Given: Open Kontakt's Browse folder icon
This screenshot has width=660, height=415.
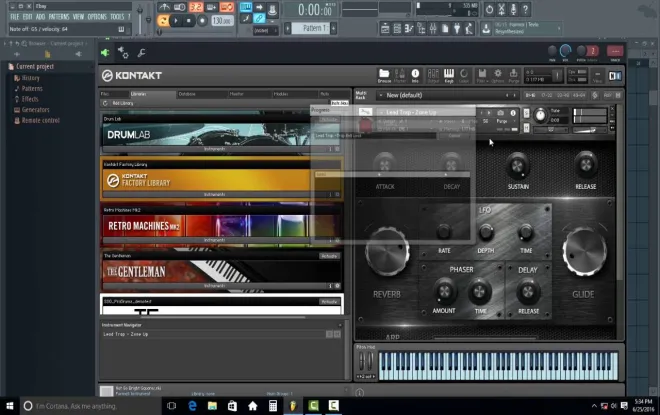Looking at the screenshot, I should click(384, 75).
